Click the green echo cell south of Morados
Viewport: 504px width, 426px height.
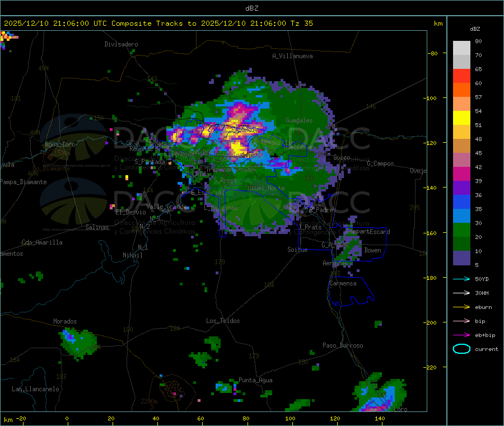(78, 343)
